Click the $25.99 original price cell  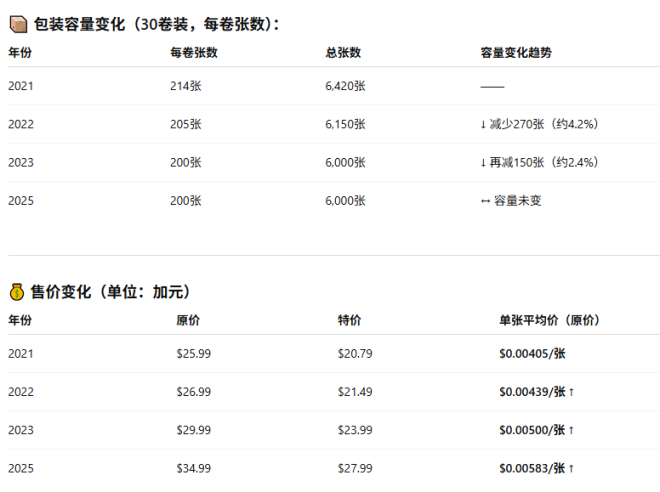(x=193, y=354)
